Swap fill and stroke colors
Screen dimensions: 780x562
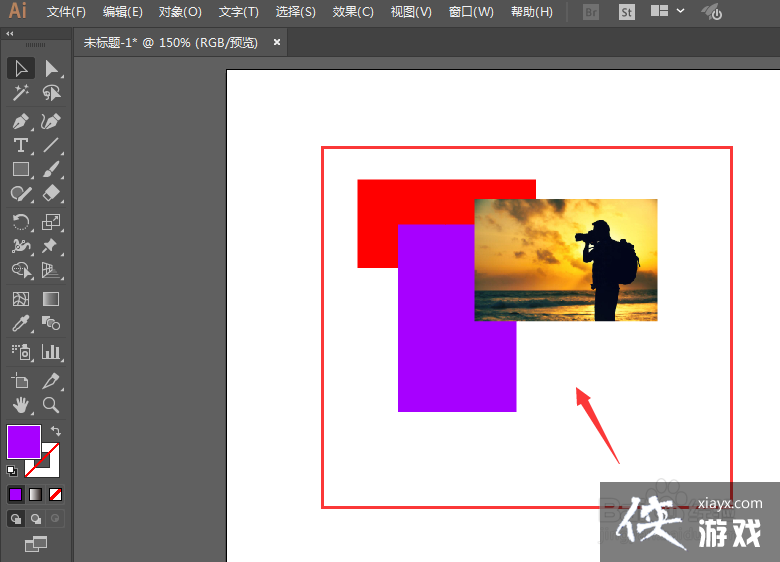point(55,431)
